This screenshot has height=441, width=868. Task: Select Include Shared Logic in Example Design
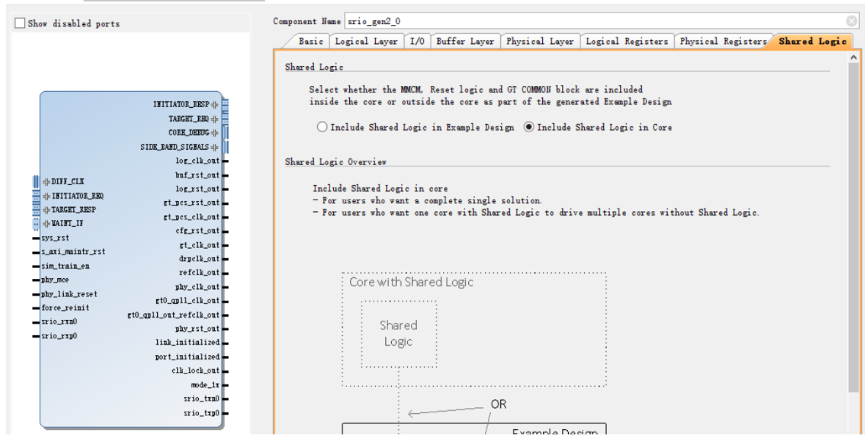pyautogui.click(x=322, y=127)
